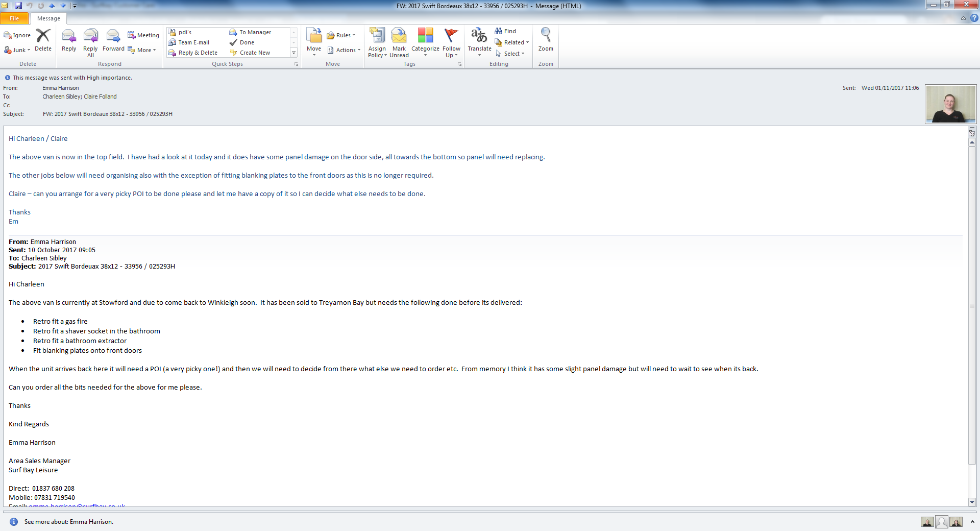Forward this email
980x531 pixels.
click(113, 40)
